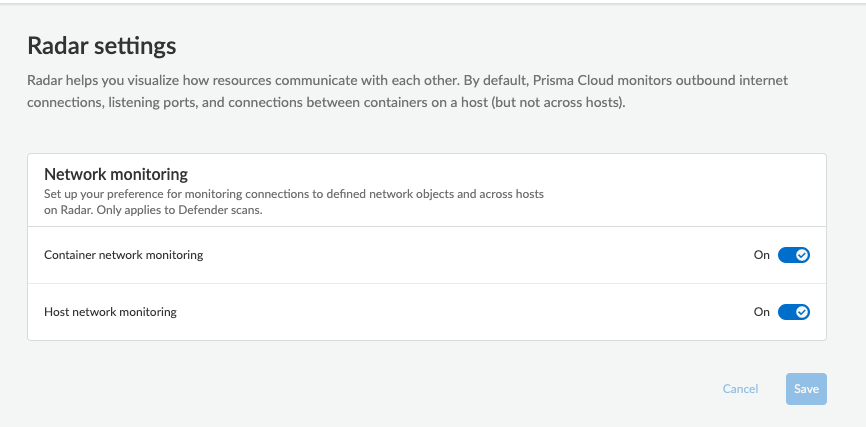
Task: Turn off Container network monitoring switch
Action: click(793, 255)
